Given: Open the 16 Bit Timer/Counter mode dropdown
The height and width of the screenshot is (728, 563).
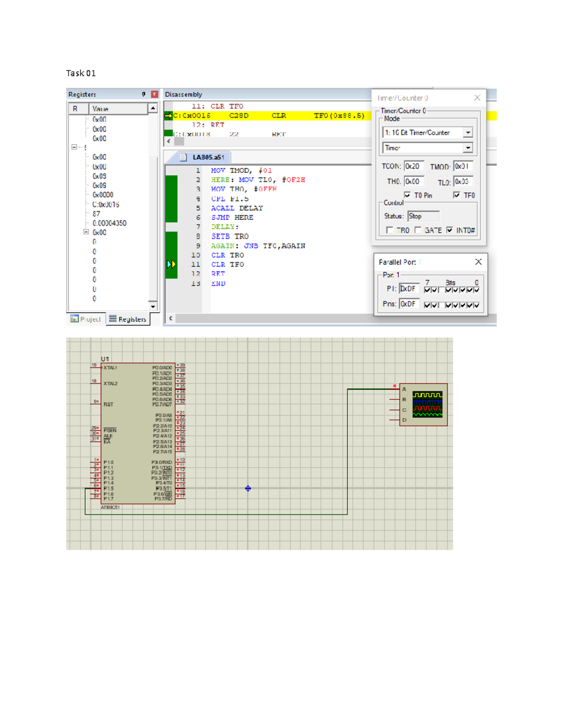Looking at the screenshot, I should pyautogui.click(x=468, y=132).
